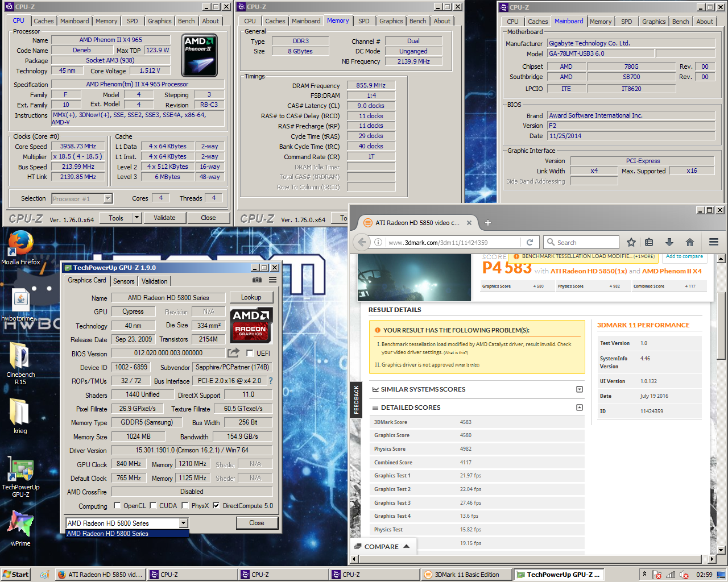Switch to Sensors tab in GPU-Z
Screen dimensions: 728x582
(x=124, y=281)
